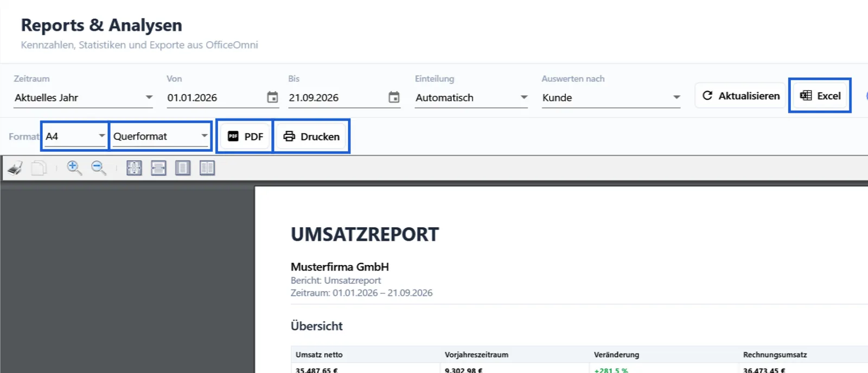Click the Aktualisieren refresh button
Screen dimensions: 868x373
(741, 95)
